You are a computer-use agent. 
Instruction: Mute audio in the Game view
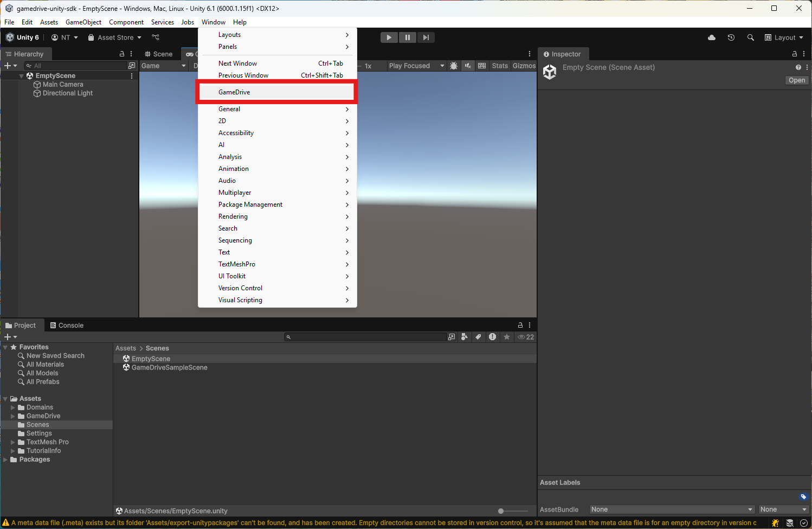[x=468, y=65]
